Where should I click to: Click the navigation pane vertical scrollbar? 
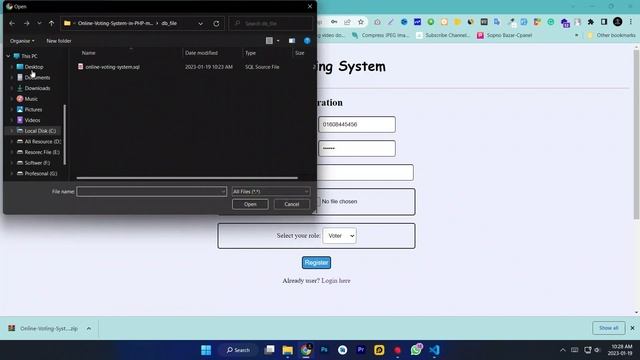(65, 135)
